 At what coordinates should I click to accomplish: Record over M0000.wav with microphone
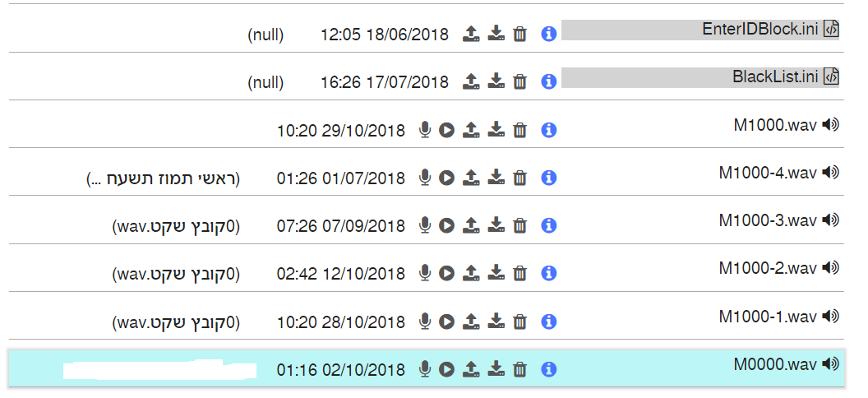pos(425,369)
